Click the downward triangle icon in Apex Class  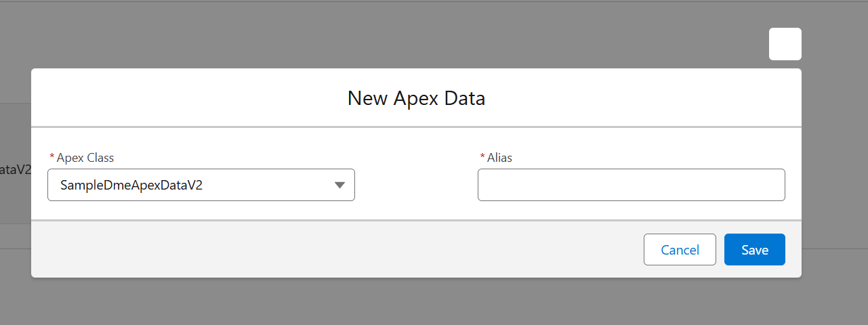pos(340,186)
